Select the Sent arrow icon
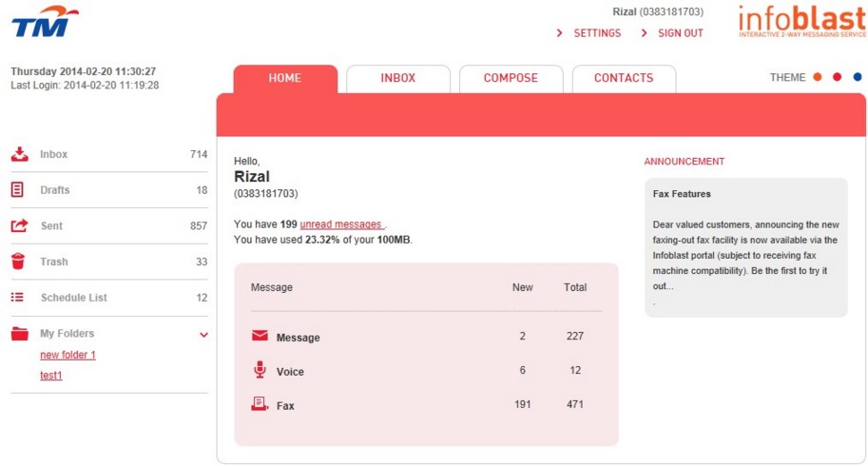The height and width of the screenshot is (466, 868). [19, 225]
